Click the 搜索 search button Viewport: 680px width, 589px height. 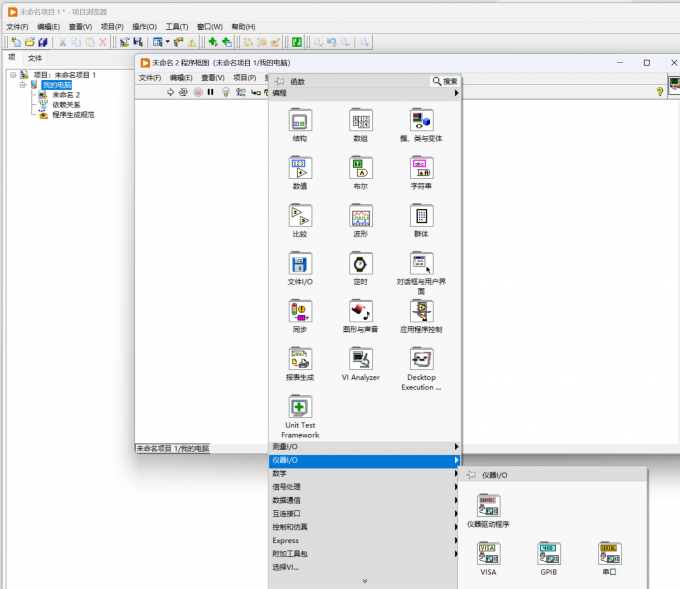[445, 81]
